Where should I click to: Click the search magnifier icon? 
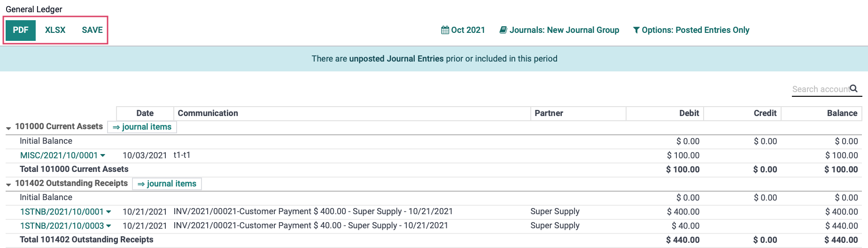853,88
